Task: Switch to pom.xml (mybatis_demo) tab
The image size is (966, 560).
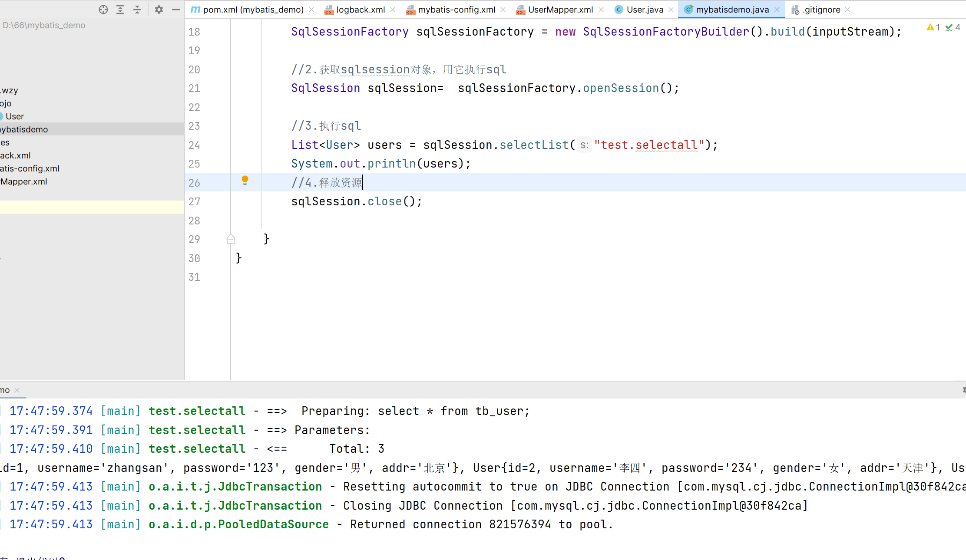Action: pyautogui.click(x=253, y=10)
